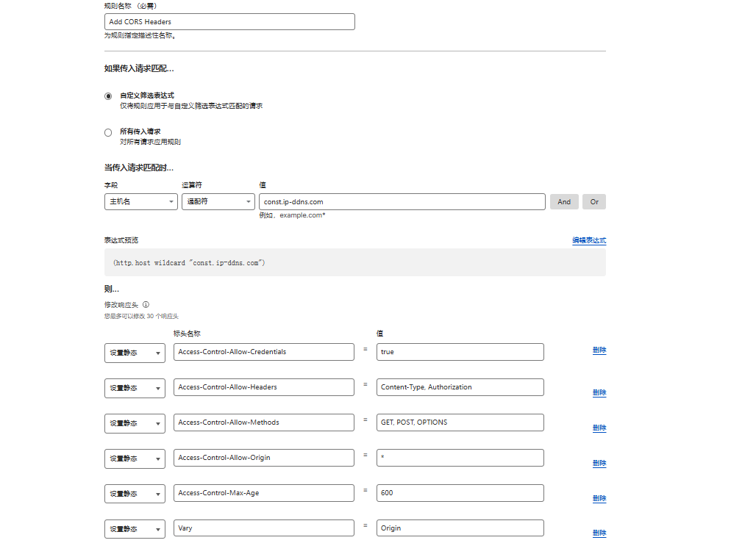This screenshot has height=543, width=756.
Task: Focus the Access-Control-Allow-Methods header name field
Action: [x=264, y=422]
